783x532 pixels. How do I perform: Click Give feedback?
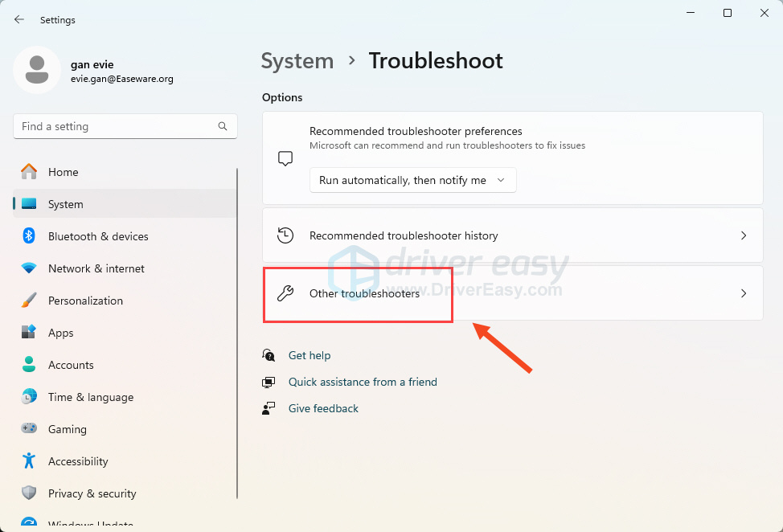coord(323,408)
